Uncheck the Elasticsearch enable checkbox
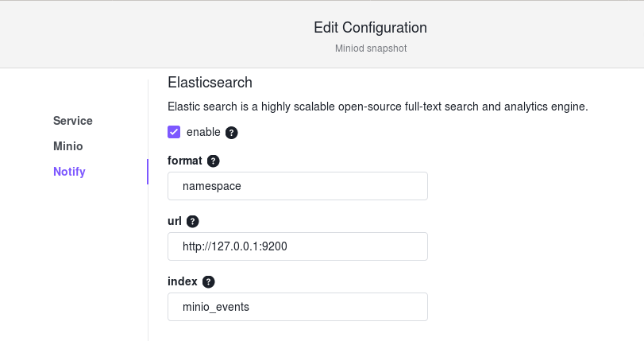 click(x=174, y=132)
